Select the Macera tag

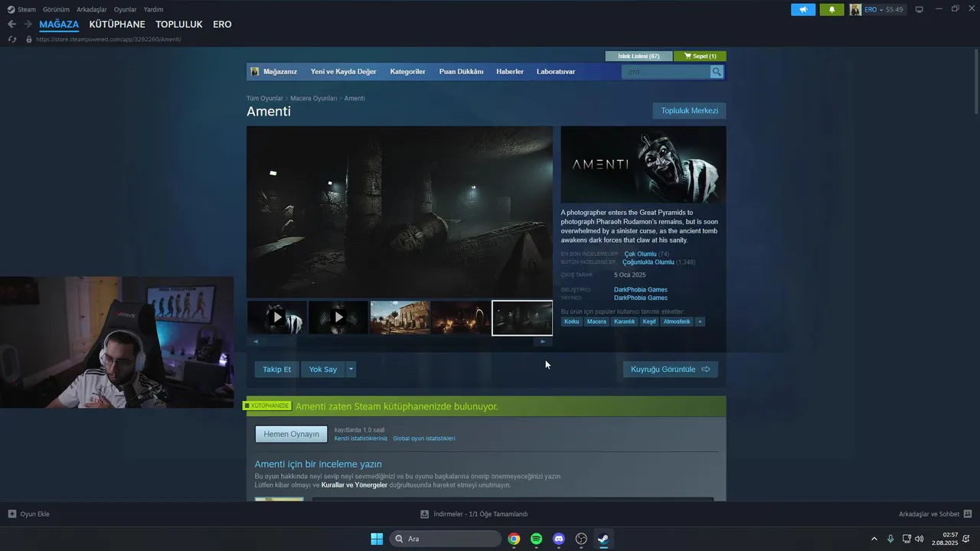pos(596,321)
